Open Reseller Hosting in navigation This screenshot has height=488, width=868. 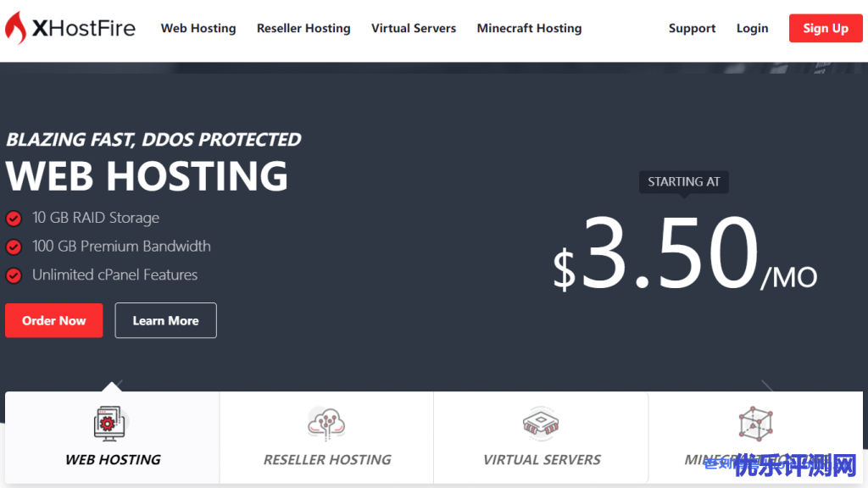click(x=303, y=28)
